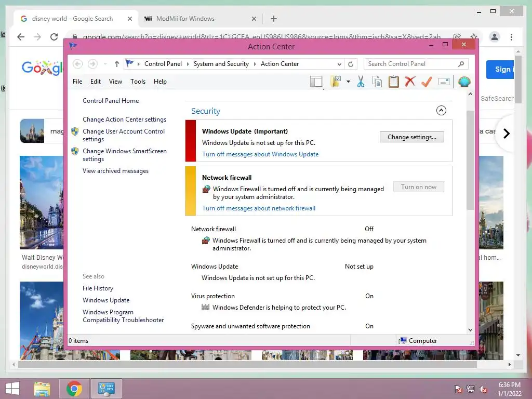Click the Change settings button
Viewport: 532px width, 399px height.
tap(412, 137)
